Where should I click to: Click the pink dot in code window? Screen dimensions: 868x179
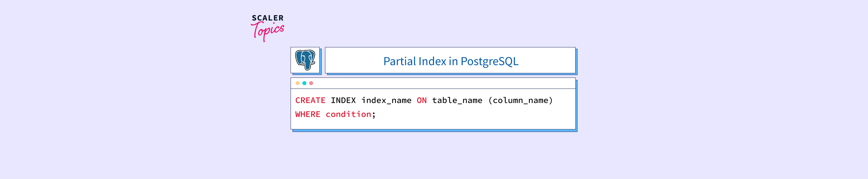pyautogui.click(x=311, y=83)
